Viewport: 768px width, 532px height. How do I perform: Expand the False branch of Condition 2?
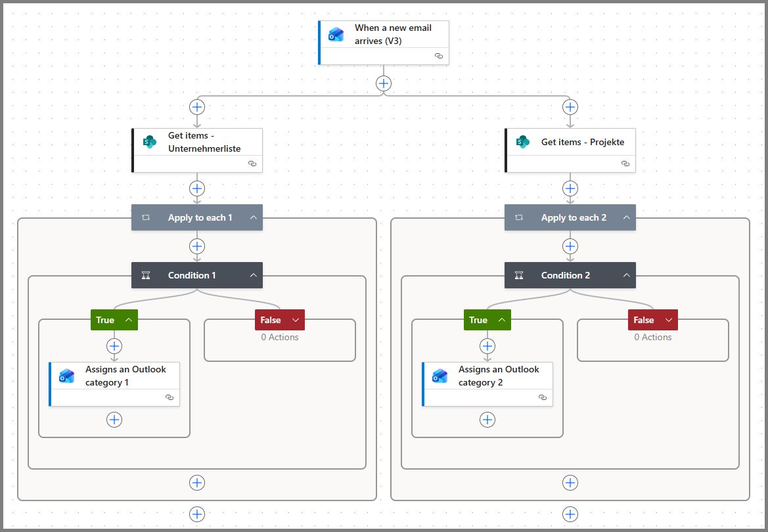[669, 320]
